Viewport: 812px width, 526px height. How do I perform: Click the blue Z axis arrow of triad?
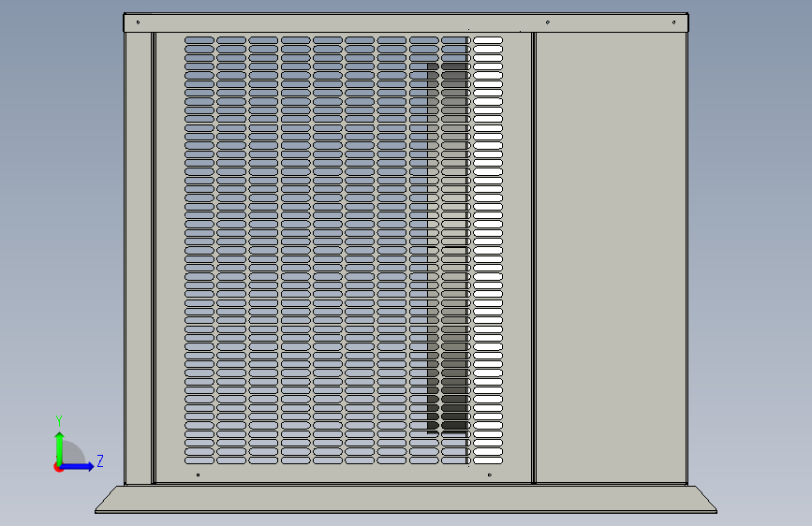[77, 466]
